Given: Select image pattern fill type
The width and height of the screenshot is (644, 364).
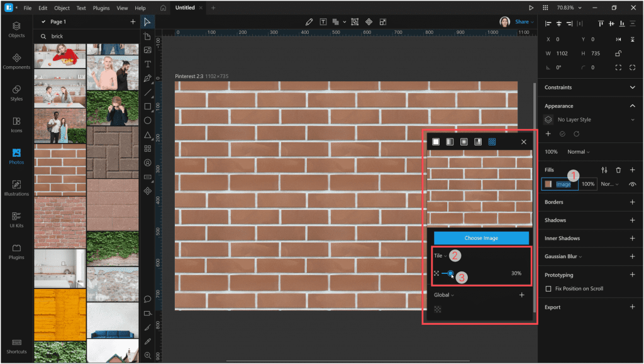Looking at the screenshot, I should 492,142.
